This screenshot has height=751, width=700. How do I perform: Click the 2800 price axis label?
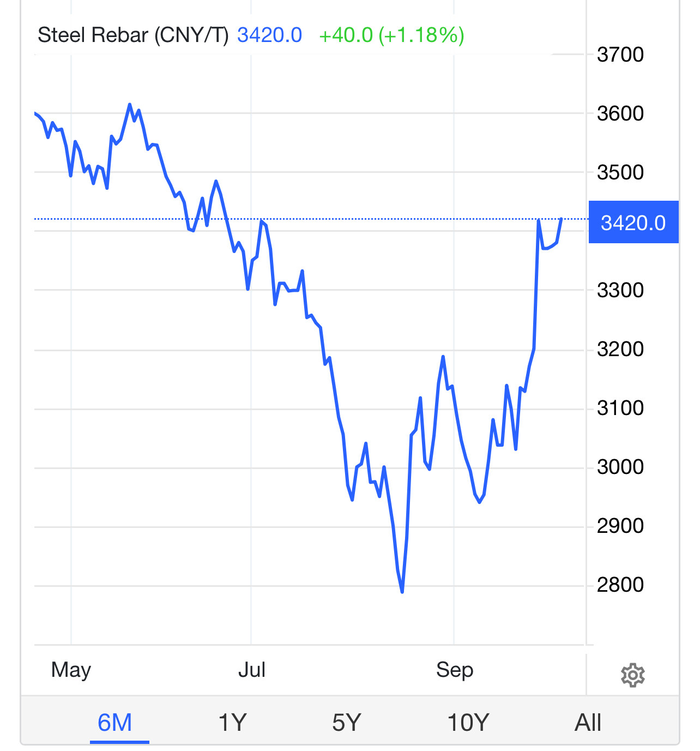pos(620,585)
